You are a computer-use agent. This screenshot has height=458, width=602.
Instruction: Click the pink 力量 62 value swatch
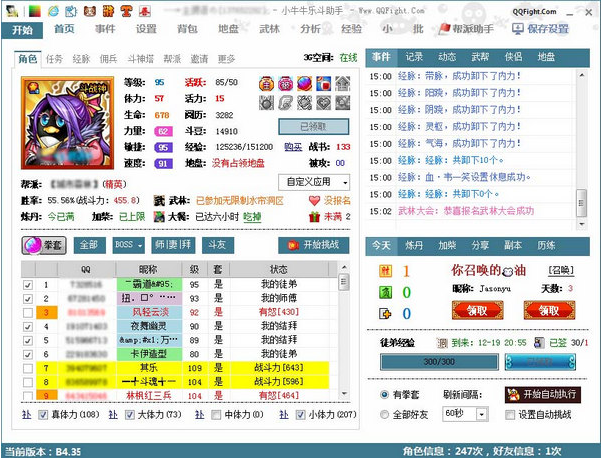pos(163,131)
